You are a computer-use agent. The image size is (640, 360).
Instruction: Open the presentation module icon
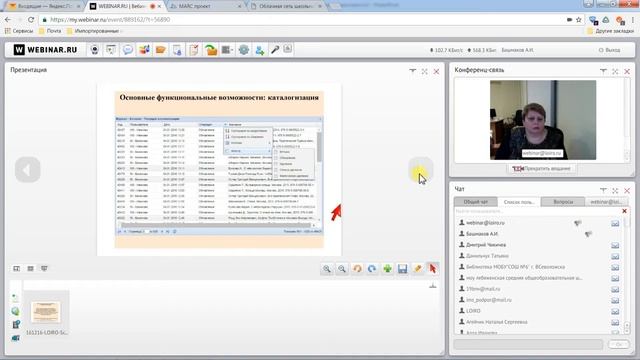coord(111,50)
